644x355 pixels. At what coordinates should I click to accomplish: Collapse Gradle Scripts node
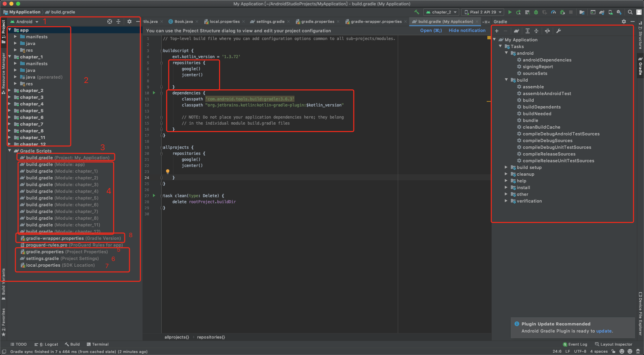click(x=10, y=151)
